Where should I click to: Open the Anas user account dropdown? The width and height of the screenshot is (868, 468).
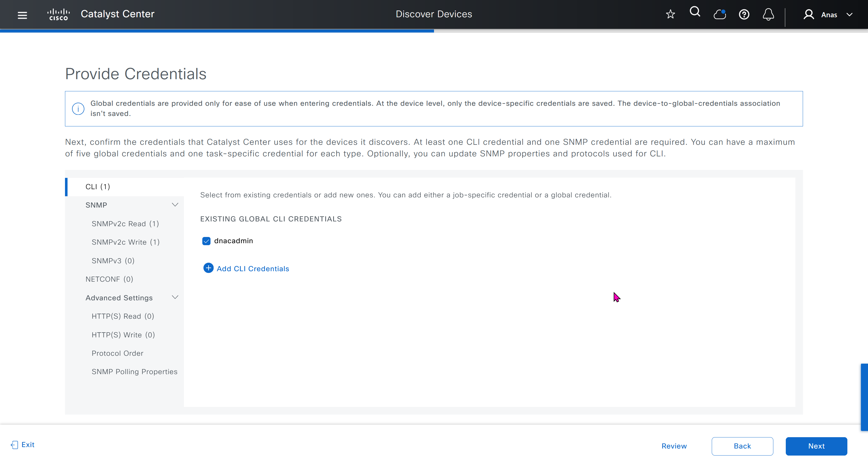pyautogui.click(x=828, y=14)
